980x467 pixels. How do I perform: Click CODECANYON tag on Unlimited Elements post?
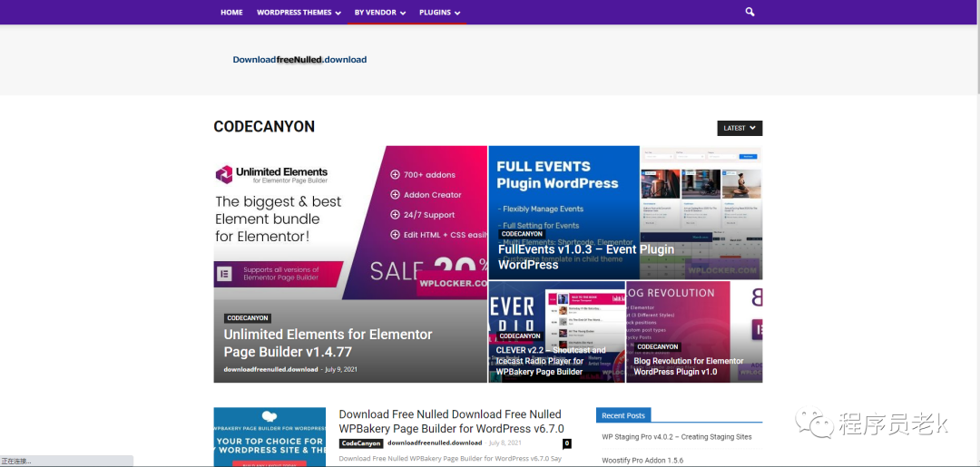(248, 317)
